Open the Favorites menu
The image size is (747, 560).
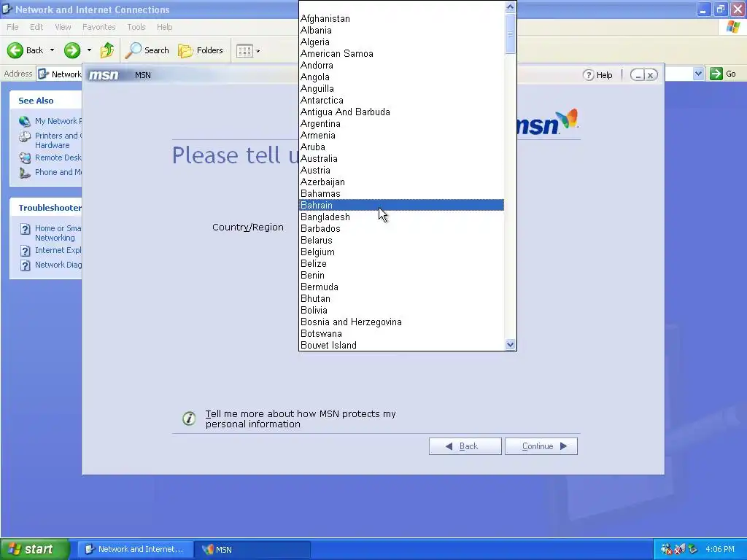pyautogui.click(x=98, y=27)
